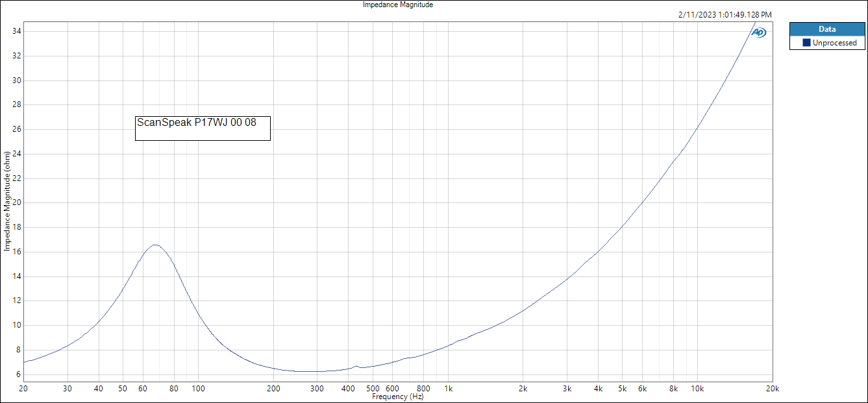Click the Data legend header

click(x=827, y=29)
